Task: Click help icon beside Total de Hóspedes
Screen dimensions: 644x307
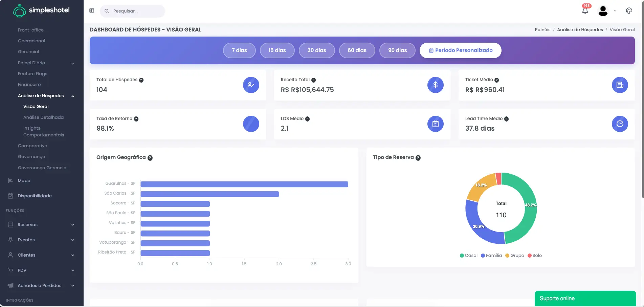Action: [x=141, y=80]
